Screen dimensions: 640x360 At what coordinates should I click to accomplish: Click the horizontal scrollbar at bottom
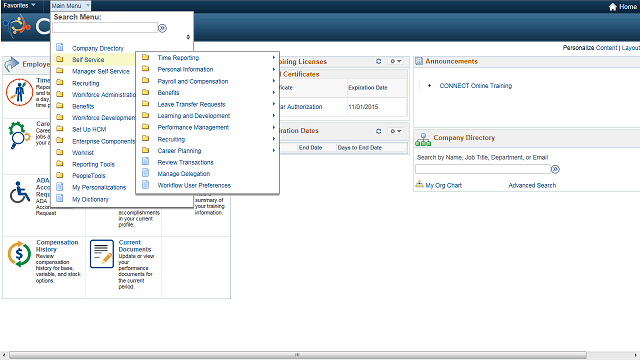point(298,355)
